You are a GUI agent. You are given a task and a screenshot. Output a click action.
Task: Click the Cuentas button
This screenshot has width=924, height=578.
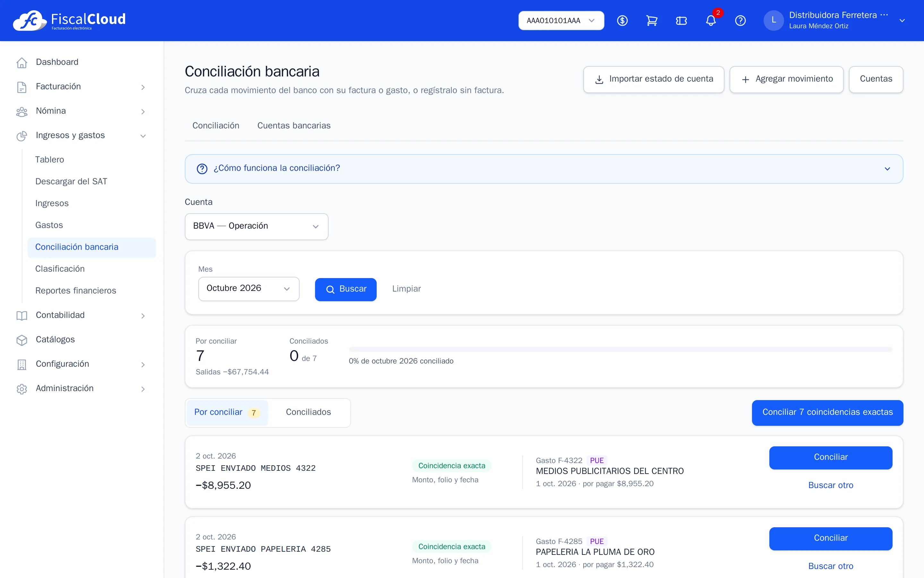tap(876, 79)
